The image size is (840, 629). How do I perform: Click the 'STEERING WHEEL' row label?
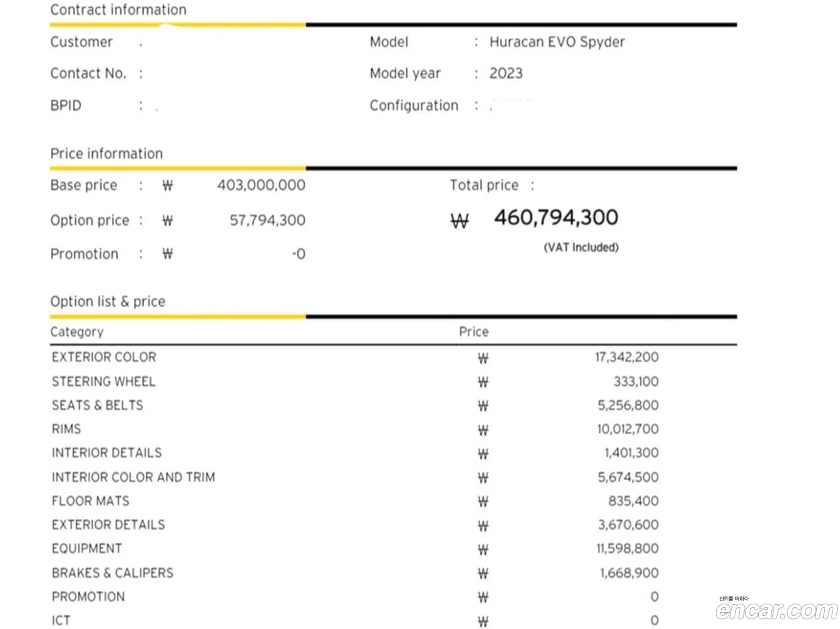pyautogui.click(x=103, y=382)
